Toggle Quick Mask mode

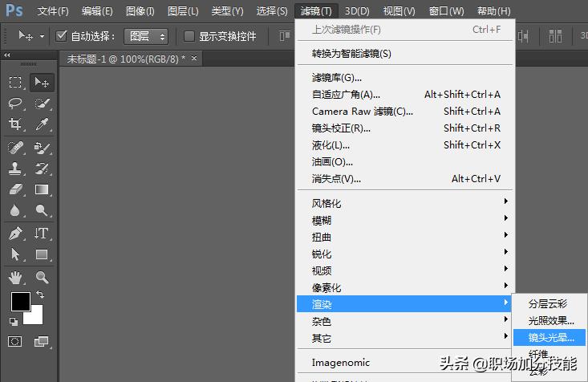pyautogui.click(x=15, y=342)
